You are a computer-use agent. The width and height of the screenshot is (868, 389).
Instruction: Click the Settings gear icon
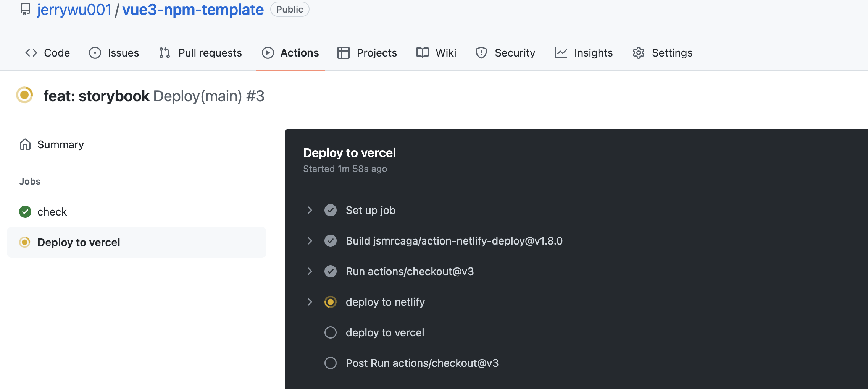(639, 53)
